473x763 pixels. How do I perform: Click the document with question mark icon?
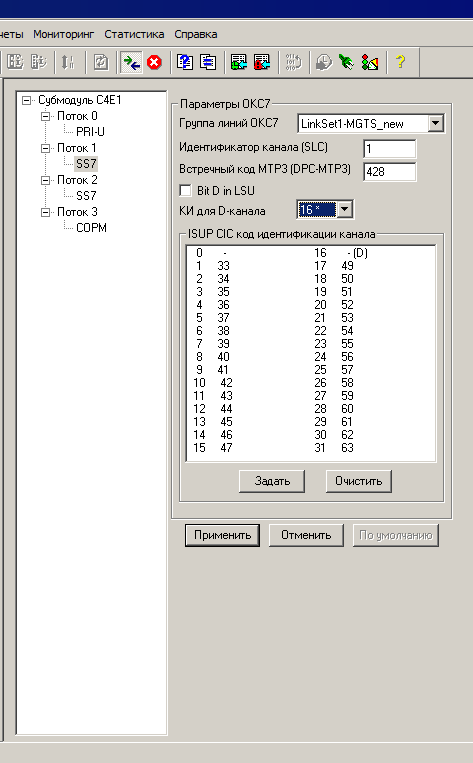185,62
